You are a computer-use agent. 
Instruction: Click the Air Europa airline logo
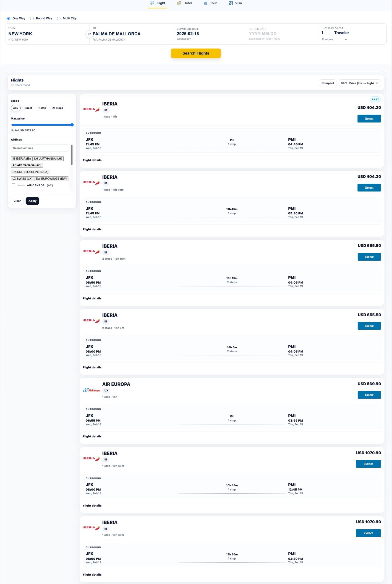pyautogui.click(x=92, y=390)
